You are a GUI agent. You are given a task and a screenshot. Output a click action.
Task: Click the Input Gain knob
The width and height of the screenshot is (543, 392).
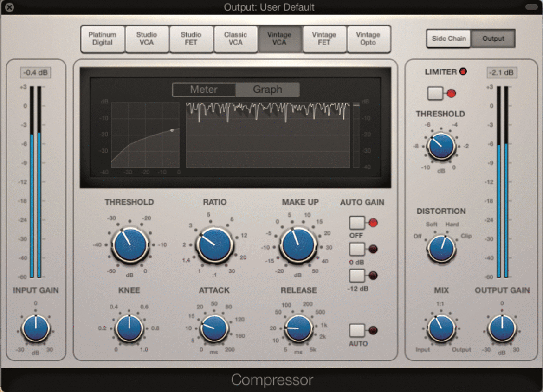point(36,328)
